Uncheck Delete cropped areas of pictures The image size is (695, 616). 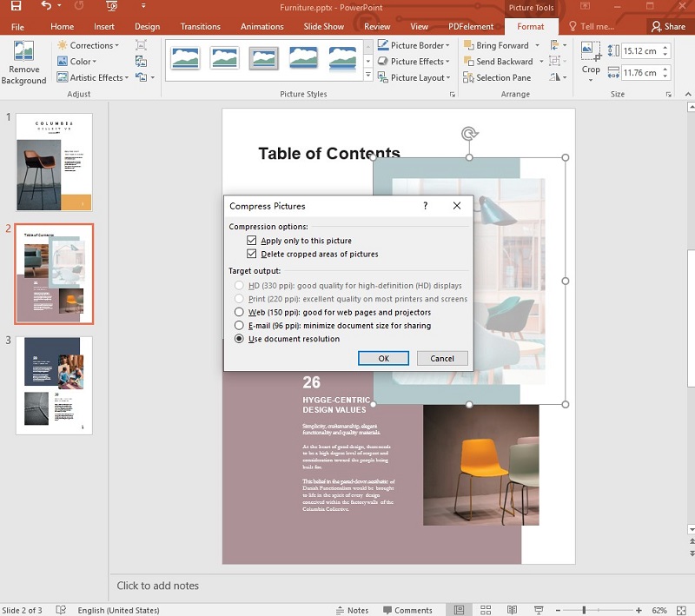click(x=252, y=254)
